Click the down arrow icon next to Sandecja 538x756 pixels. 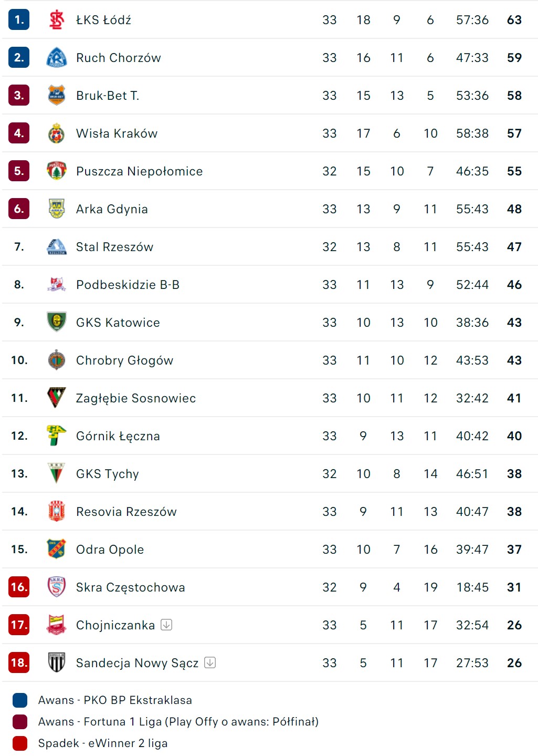[210, 662]
